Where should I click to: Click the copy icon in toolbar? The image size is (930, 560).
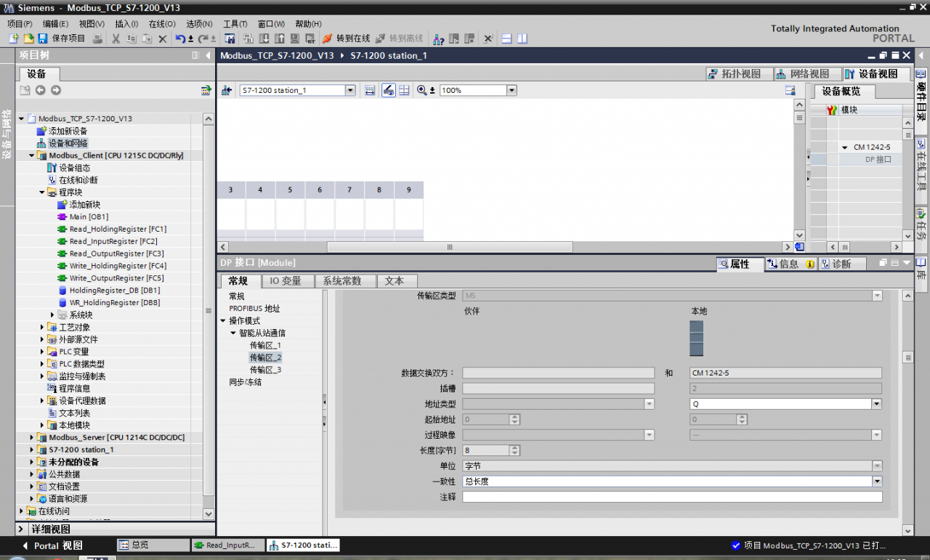click(132, 38)
